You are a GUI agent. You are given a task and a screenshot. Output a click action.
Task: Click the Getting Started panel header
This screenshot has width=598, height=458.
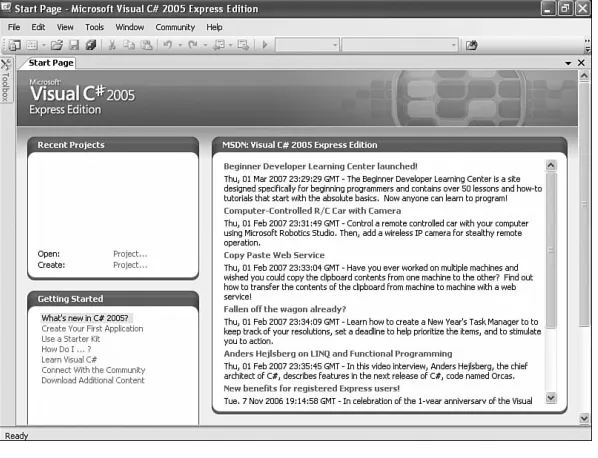pos(113,299)
